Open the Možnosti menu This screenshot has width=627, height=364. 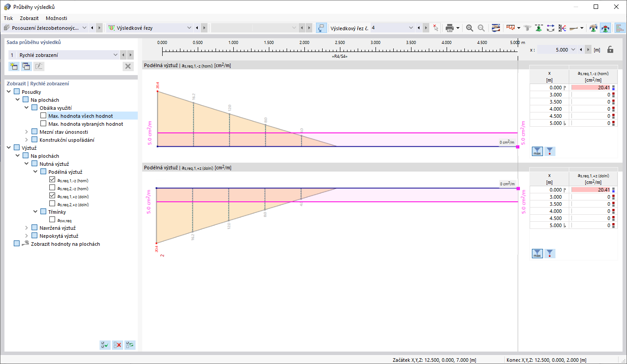(x=56, y=18)
